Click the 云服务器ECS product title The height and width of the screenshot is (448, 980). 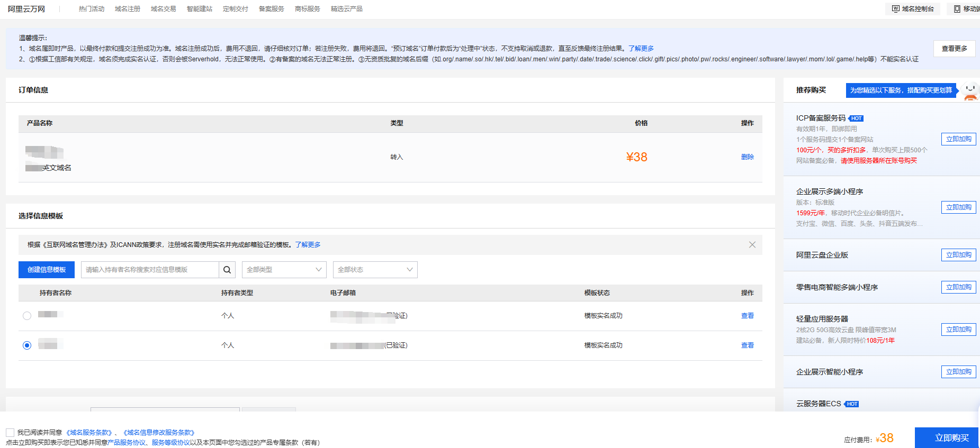point(819,404)
